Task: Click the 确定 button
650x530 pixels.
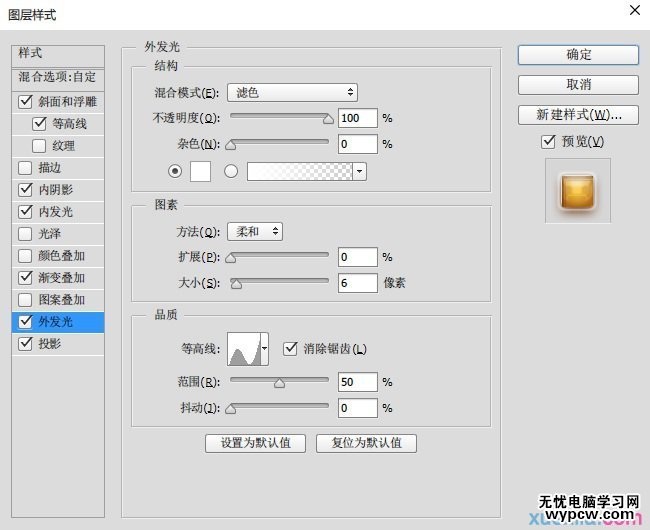Action: (578, 55)
